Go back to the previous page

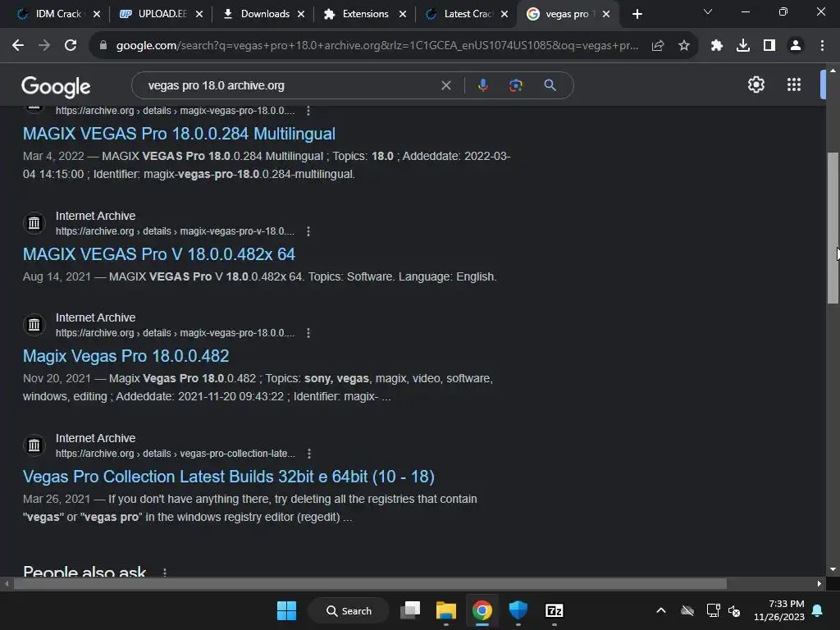tap(18, 46)
